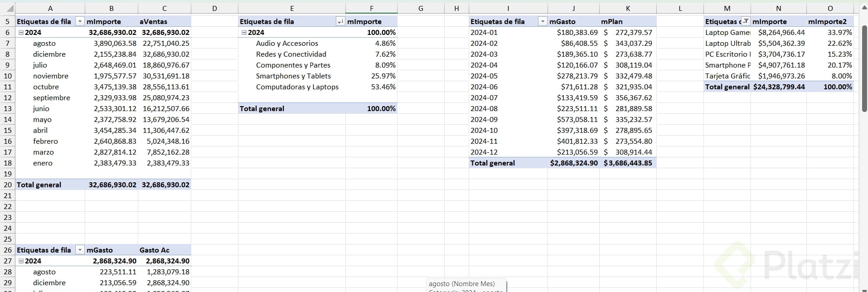Viewport: 868px width, 292px height.
Task: Collapse the 2024 group in cell E6
Action: pos(244,32)
